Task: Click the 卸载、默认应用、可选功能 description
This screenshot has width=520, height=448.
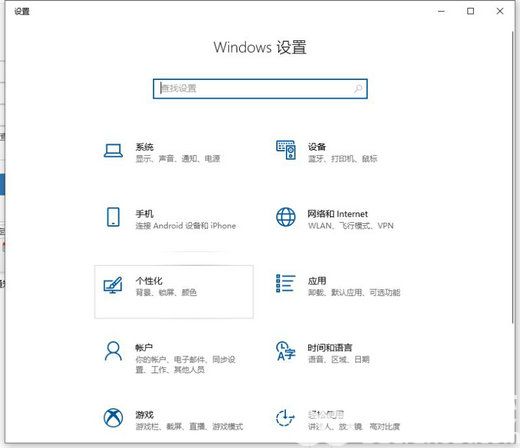Action: click(354, 292)
